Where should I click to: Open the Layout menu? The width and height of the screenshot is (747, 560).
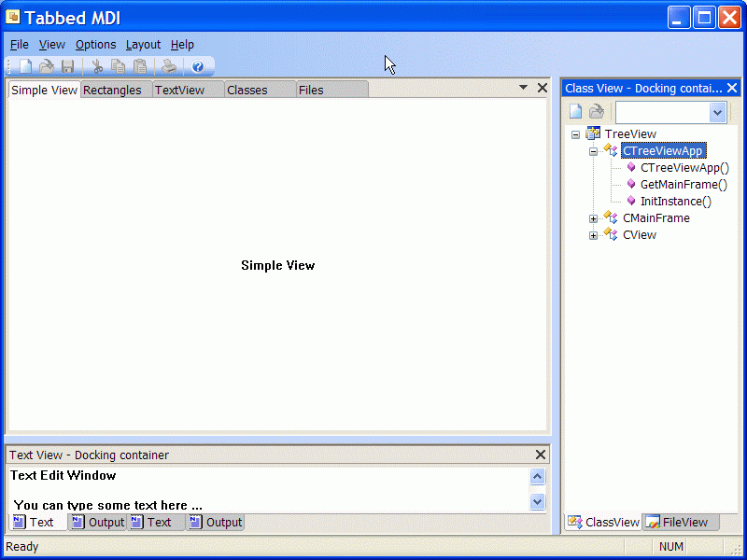coord(143,44)
